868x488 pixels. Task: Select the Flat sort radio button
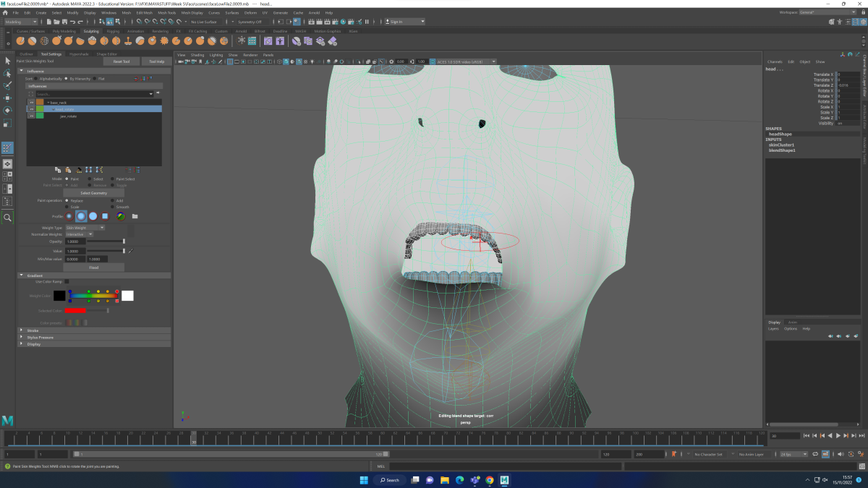95,78
